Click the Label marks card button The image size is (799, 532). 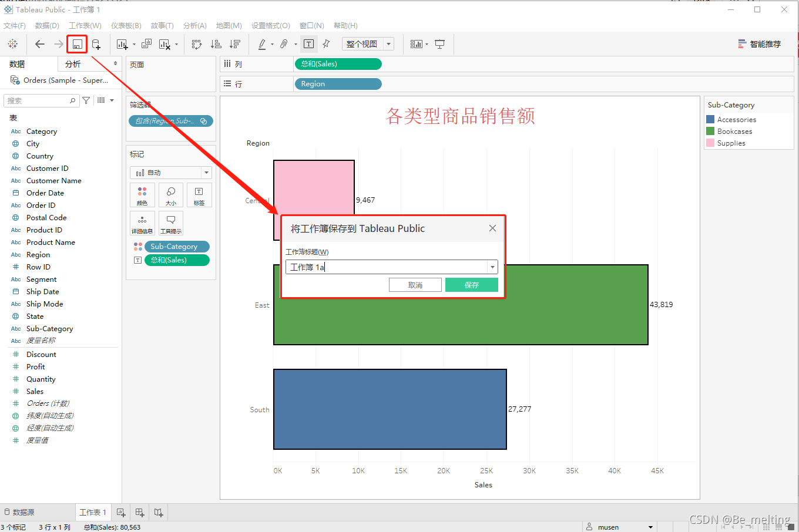click(x=199, y=195)
